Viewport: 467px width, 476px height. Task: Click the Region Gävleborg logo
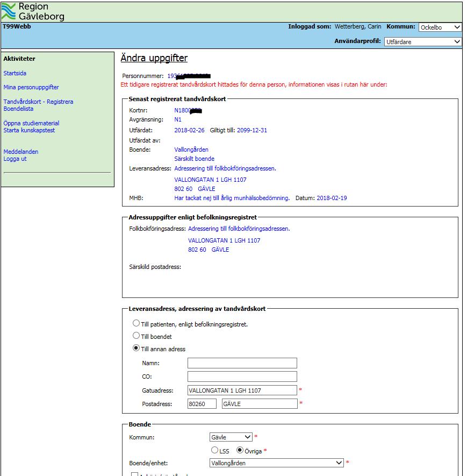[x=33, y=11]
